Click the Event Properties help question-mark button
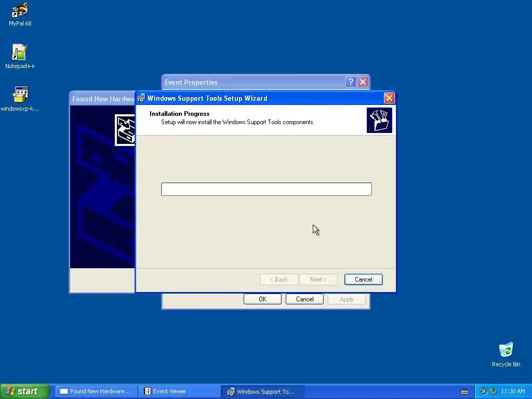Screen dimensions: 532x399 point(351,82)
